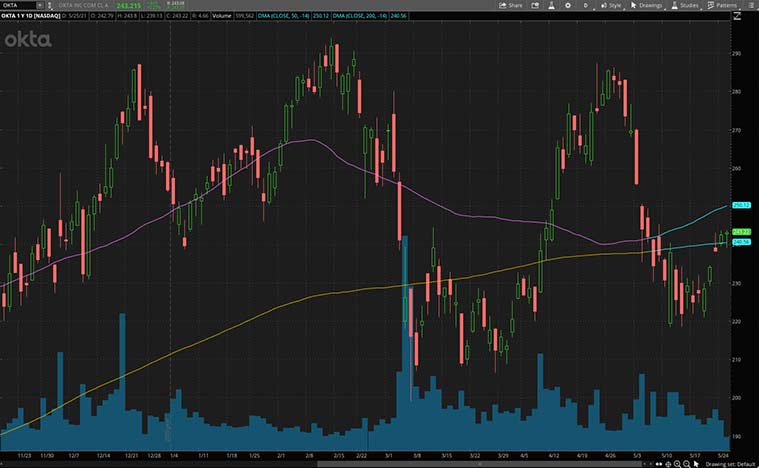This screenshot has width=759, height=468.
Task: Open the D timeframe selector
Action: 586,5
